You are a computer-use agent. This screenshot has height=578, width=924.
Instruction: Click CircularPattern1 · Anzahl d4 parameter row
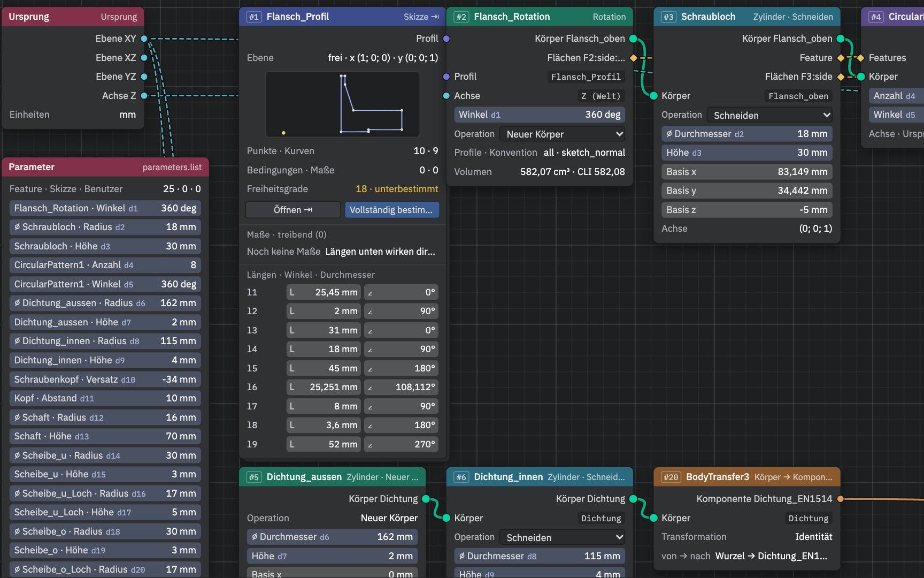click(105, 265)
